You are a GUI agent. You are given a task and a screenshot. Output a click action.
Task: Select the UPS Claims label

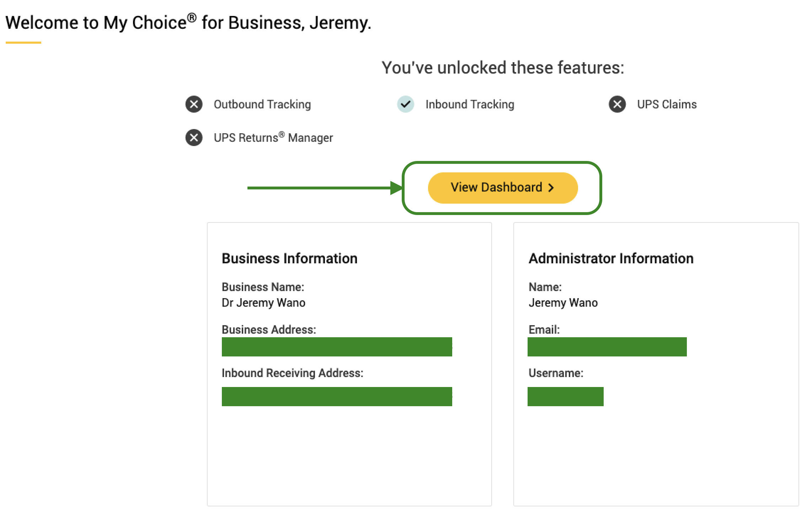[x=667, y=104]
